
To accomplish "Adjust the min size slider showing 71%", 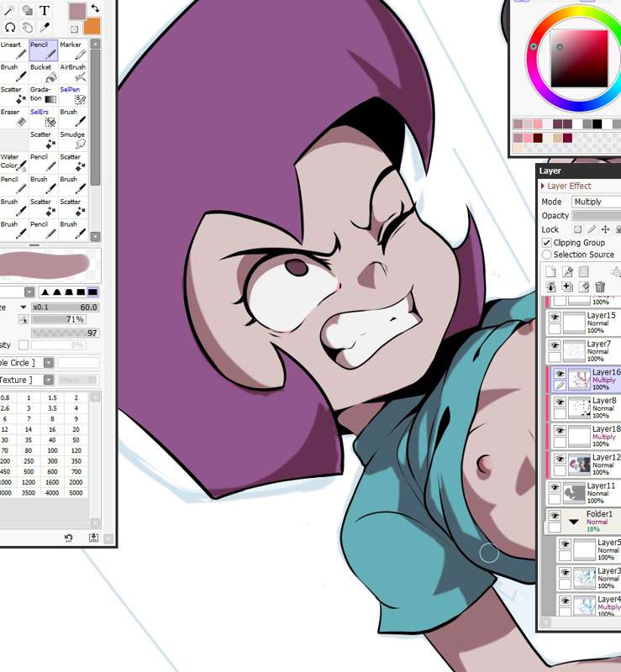I will (59, 319).
